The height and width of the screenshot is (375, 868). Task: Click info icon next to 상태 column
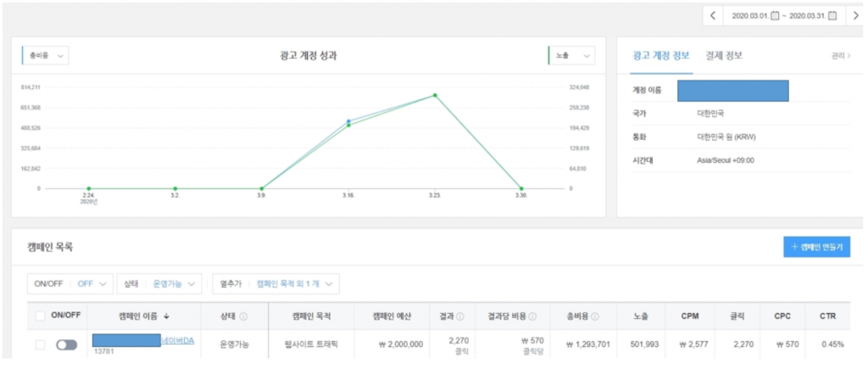click(x=243, y=316)
